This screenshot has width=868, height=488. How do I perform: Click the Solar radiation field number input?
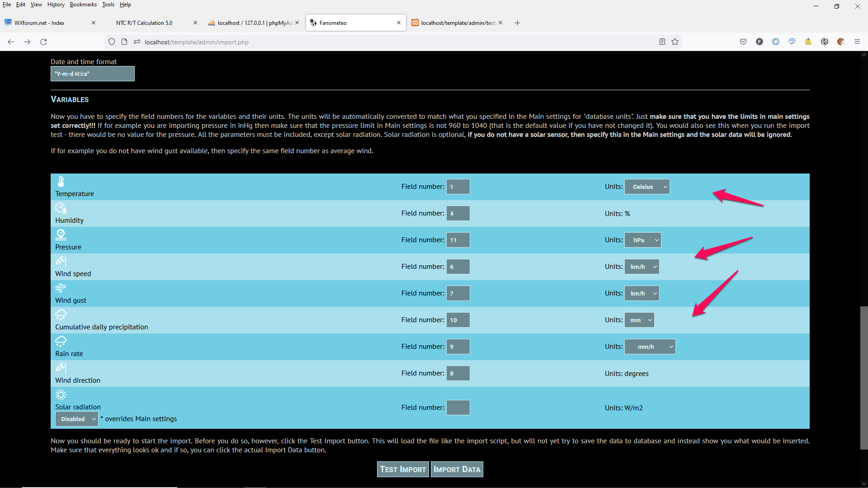click(458, 408)
